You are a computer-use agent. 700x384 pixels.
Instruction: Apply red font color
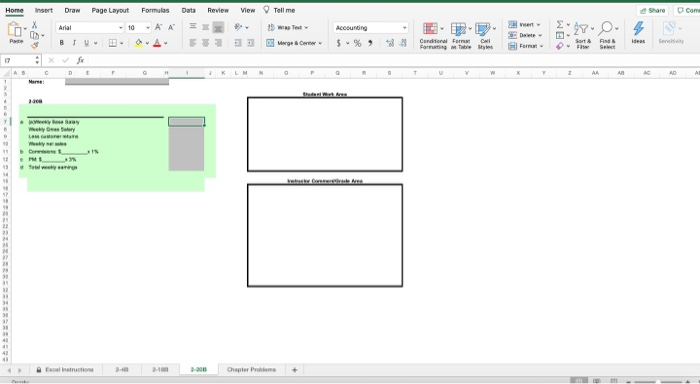point(157,43)
